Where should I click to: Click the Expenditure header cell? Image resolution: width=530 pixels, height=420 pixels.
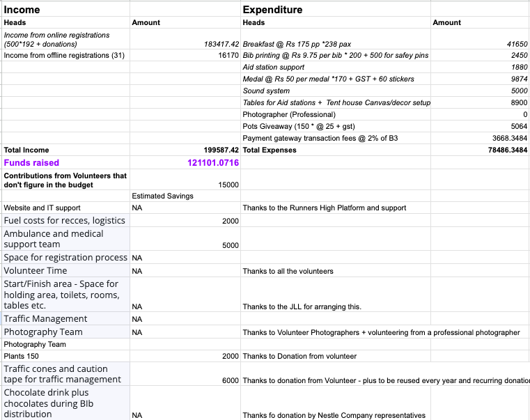click(272, 10)
